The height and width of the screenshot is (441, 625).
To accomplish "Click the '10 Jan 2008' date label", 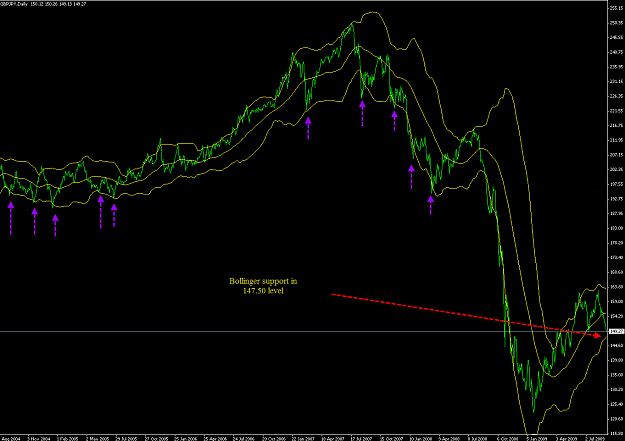I will click(421, 439).
